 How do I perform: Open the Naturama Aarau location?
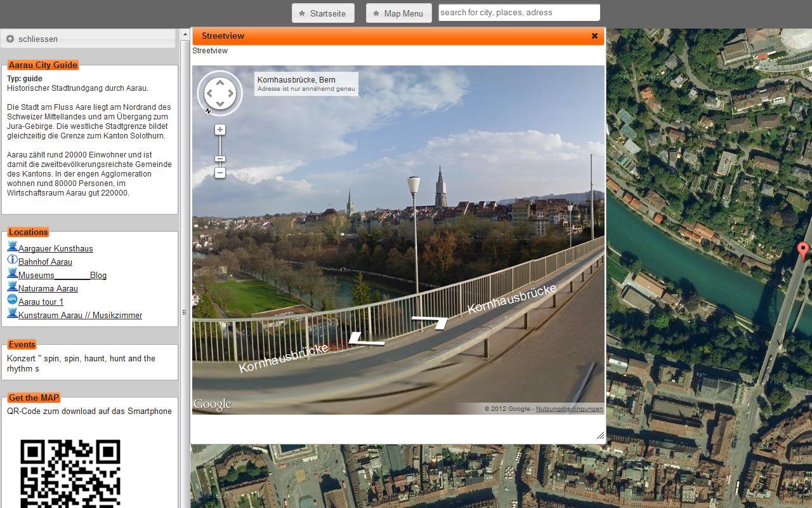pos(48,289)
